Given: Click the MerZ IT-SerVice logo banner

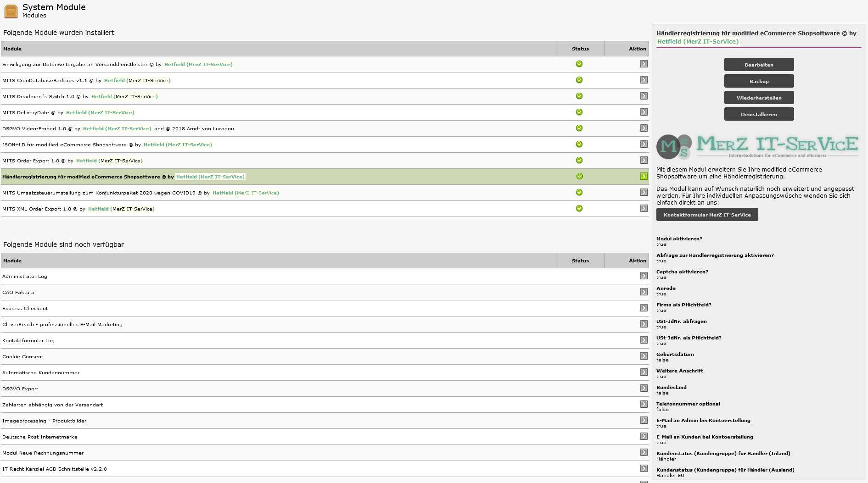Looking at the screenshot, I should tap(757, 146).
